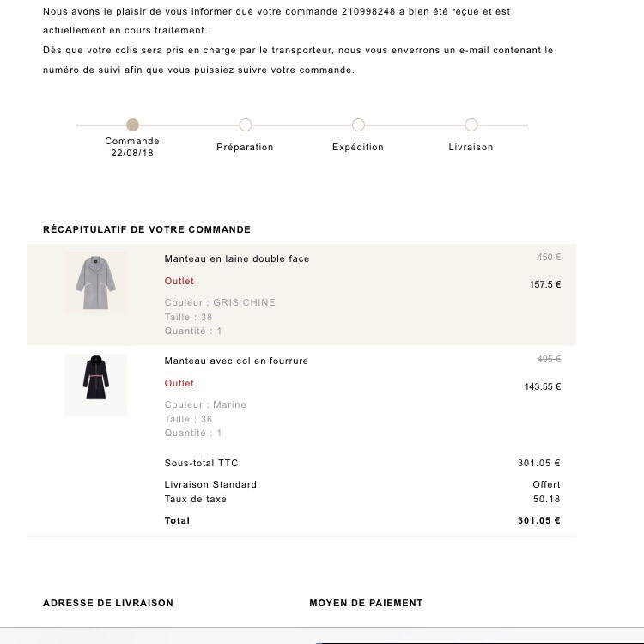Open the grey wool coat thumbnail
Image resolution: width=644 pixels, height=644 pixels.
(x=95, y=283)
